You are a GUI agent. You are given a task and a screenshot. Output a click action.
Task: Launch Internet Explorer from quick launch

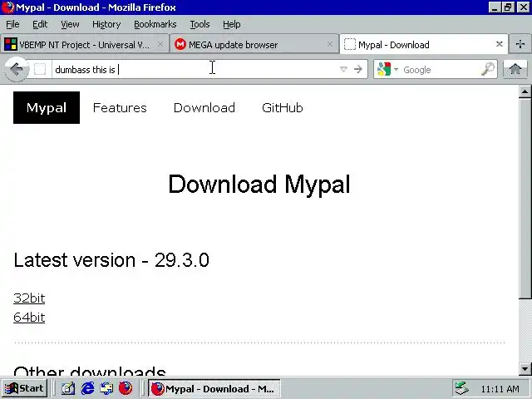click(87, 388)
